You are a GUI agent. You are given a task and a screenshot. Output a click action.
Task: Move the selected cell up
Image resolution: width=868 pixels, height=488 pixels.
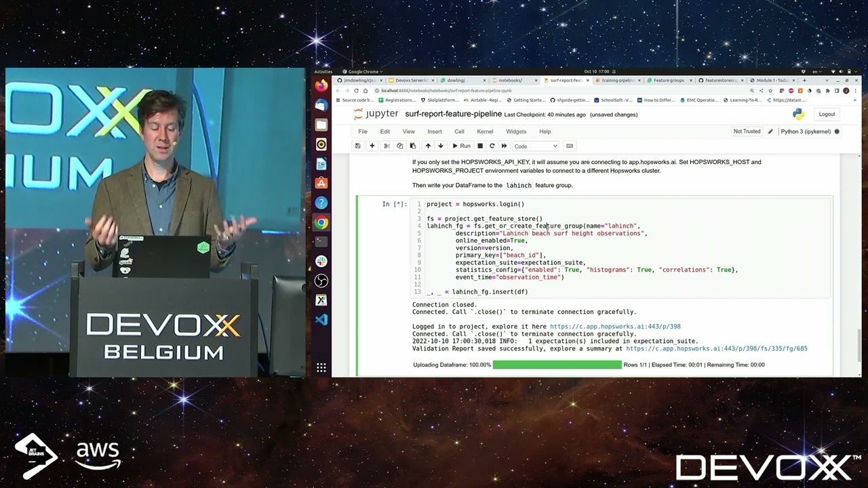(x=428, y=146)
